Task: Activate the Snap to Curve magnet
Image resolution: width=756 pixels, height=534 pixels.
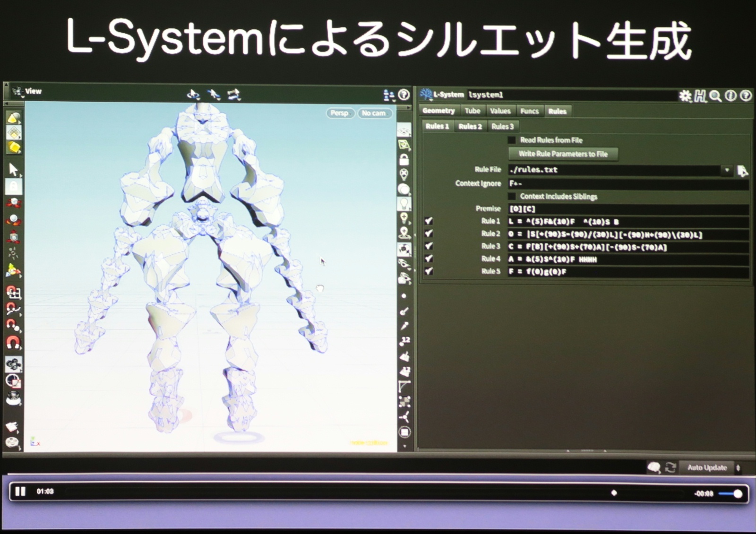Action: click(x=13, y=309)
